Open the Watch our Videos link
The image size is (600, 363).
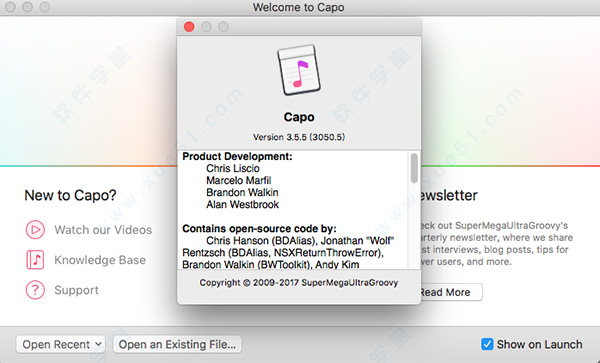point(103,230)
